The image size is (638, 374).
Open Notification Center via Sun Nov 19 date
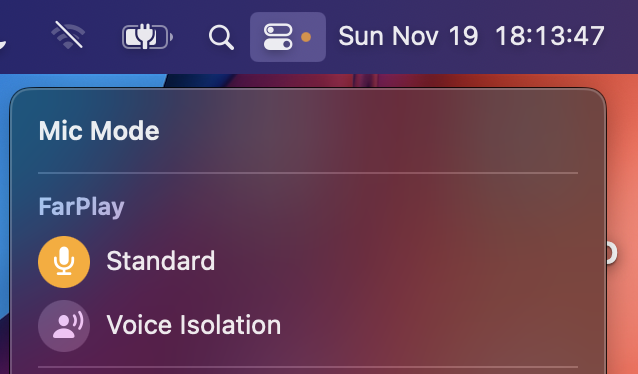408,36
